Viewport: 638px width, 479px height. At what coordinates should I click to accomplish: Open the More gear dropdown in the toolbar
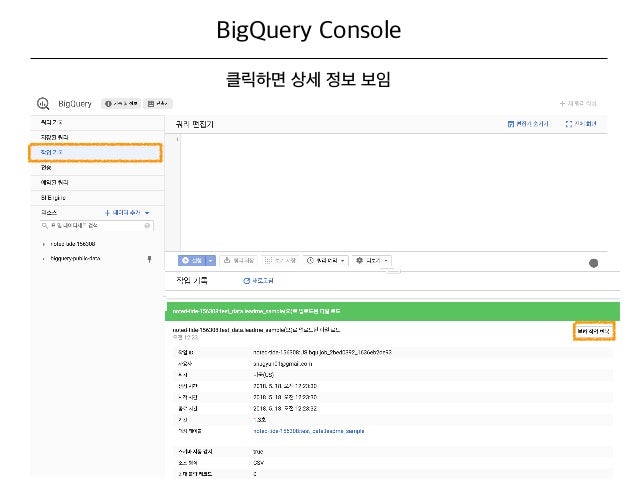tap(372, 260)
